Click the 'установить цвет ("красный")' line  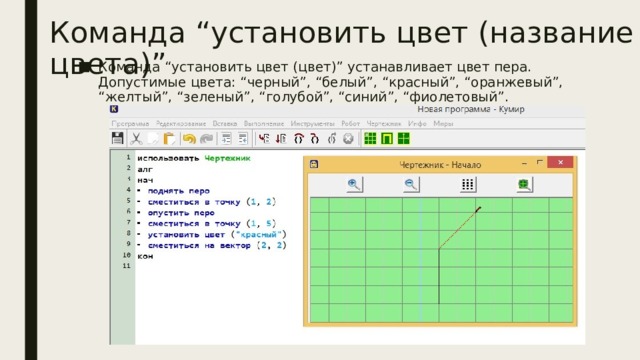point(217,235)
